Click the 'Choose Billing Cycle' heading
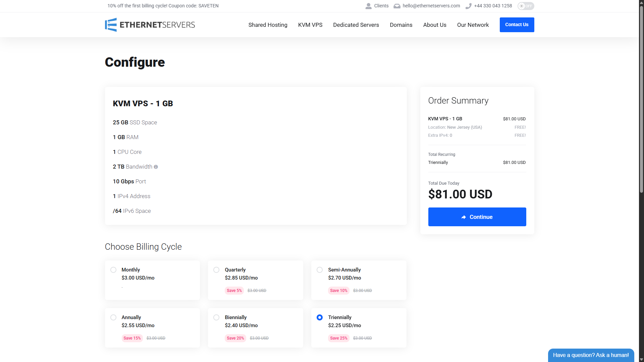 (x=143, y=247)
